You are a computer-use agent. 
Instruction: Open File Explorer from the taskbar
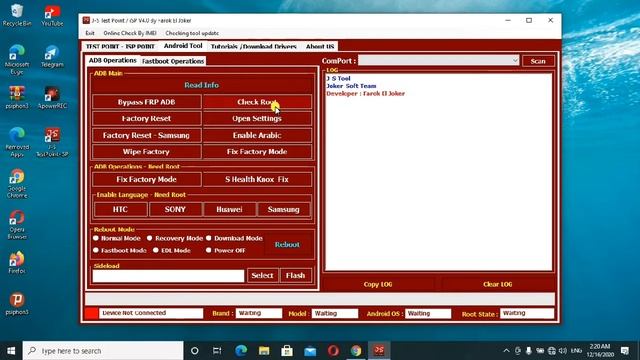[264, 351]
